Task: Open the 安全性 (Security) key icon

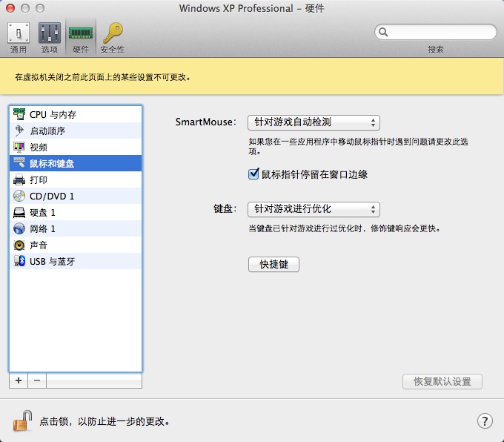Action: (112, 37)
